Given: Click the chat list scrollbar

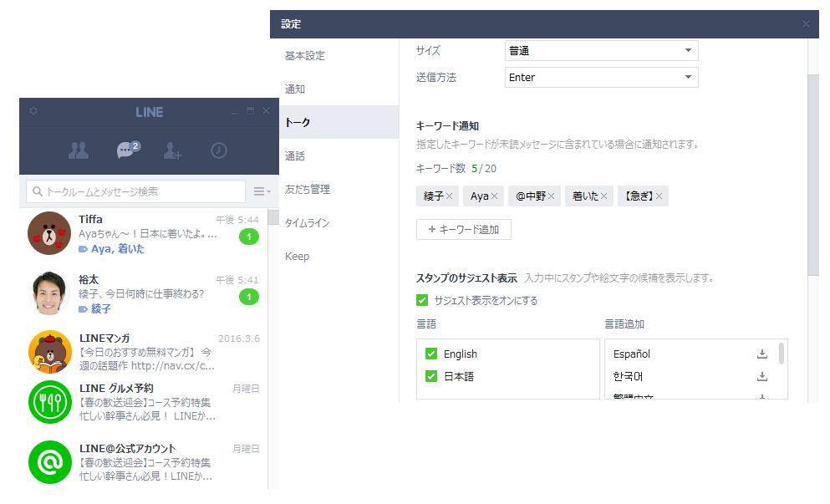Looking at the screenshot, I should [x=273, y=217].
